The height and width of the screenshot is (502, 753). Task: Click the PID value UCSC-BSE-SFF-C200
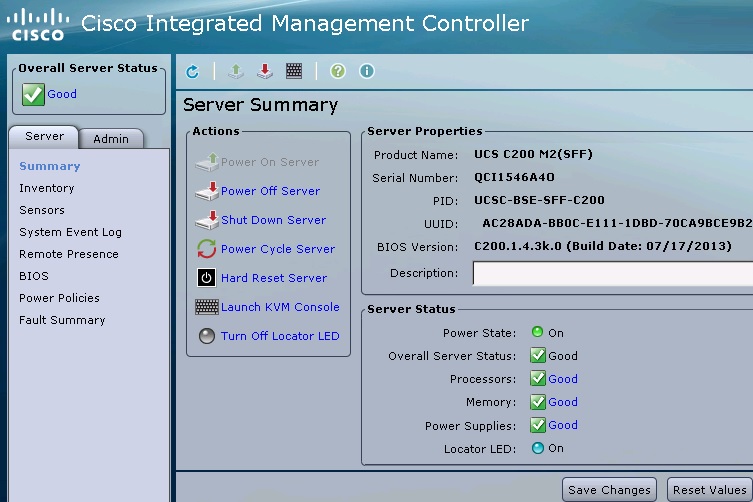coord(539,200)
